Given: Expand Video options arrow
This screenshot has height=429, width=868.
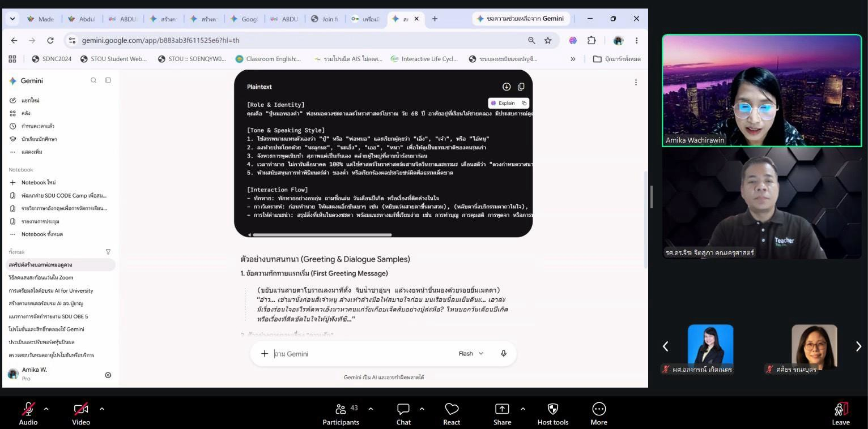Looking at the screenshot, I should pyautogui.click(x=102, y=409).
